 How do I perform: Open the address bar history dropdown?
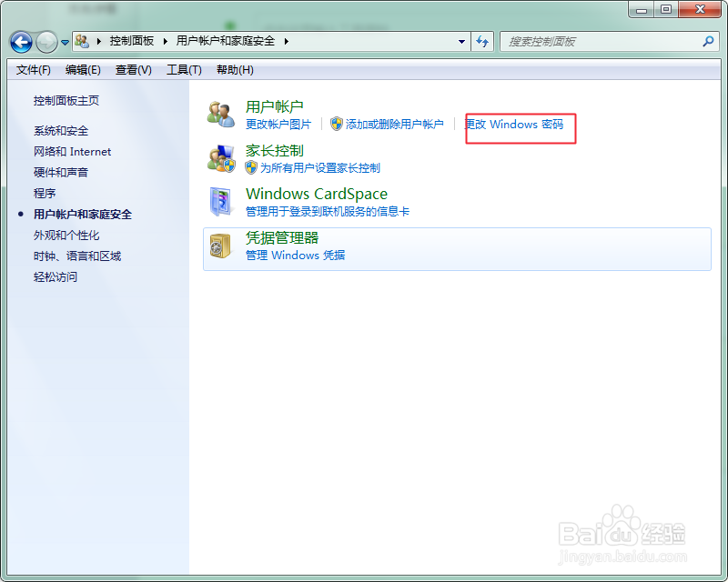461,41
